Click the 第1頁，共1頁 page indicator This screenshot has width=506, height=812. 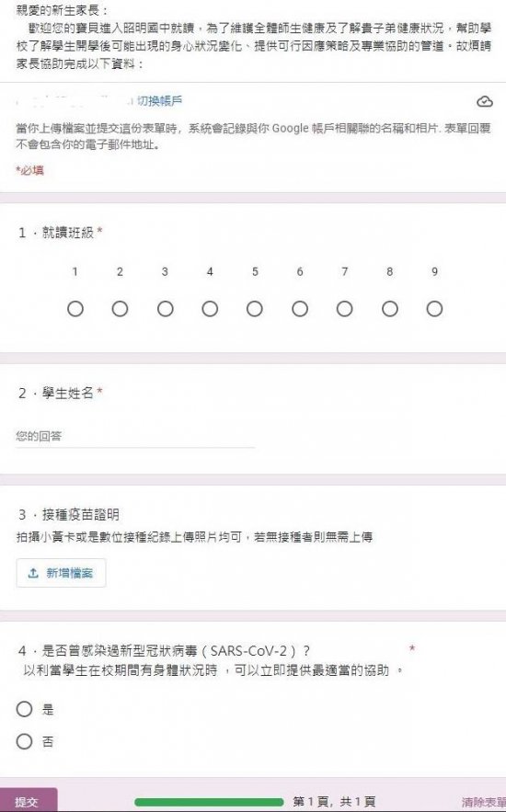tap(334, 802)
